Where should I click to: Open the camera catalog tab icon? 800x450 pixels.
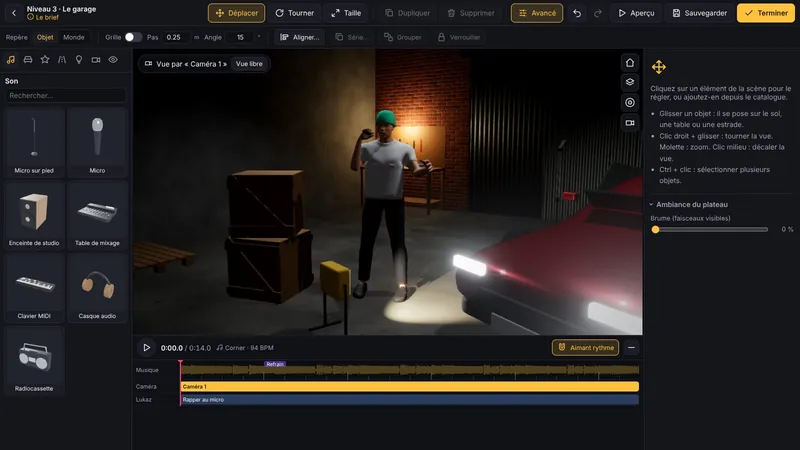96,60
